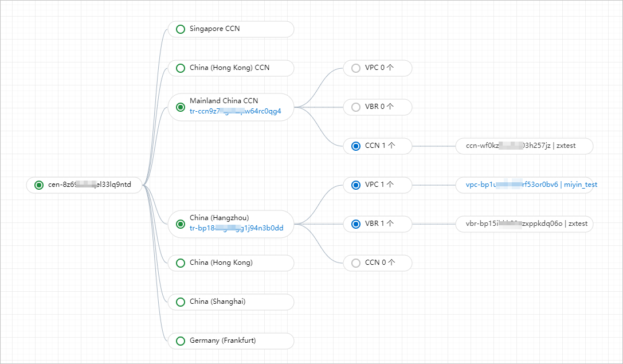Select the ccn-wf0kz zxtest instance node
This screenshot has height=364, width=623.
click(524, 146)
